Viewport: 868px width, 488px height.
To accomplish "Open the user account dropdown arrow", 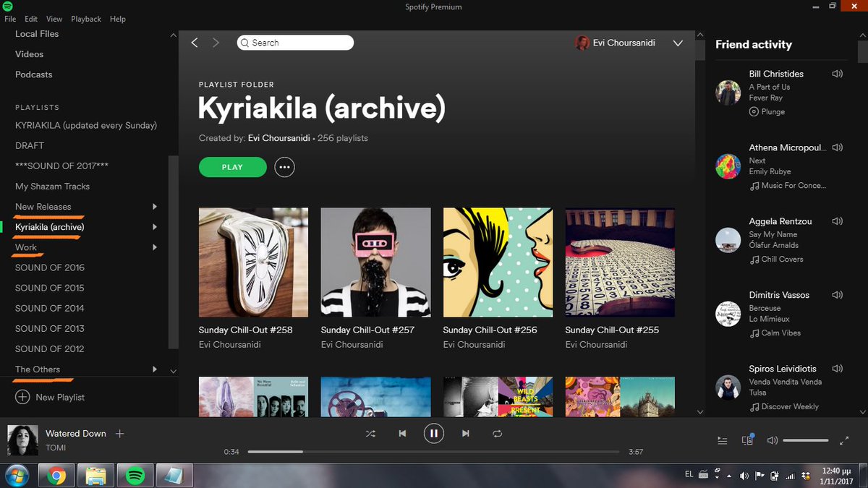I will (x=678, y=43).
